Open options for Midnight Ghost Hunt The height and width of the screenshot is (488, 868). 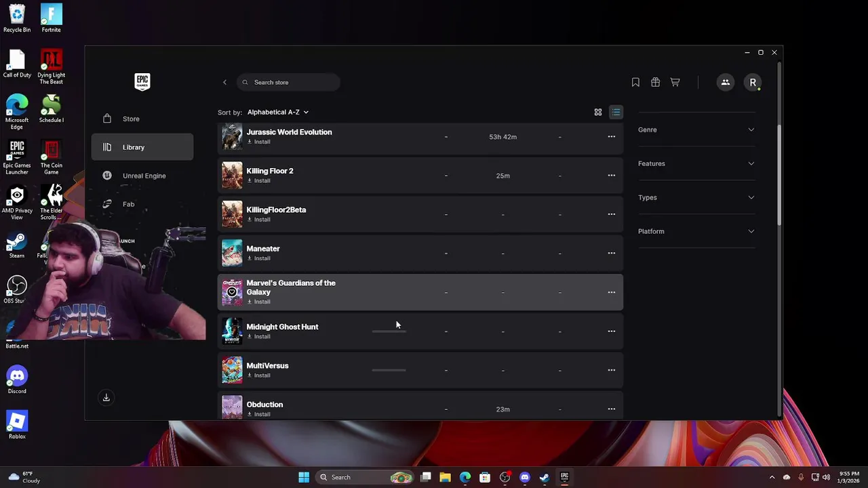tap(611, 331)
